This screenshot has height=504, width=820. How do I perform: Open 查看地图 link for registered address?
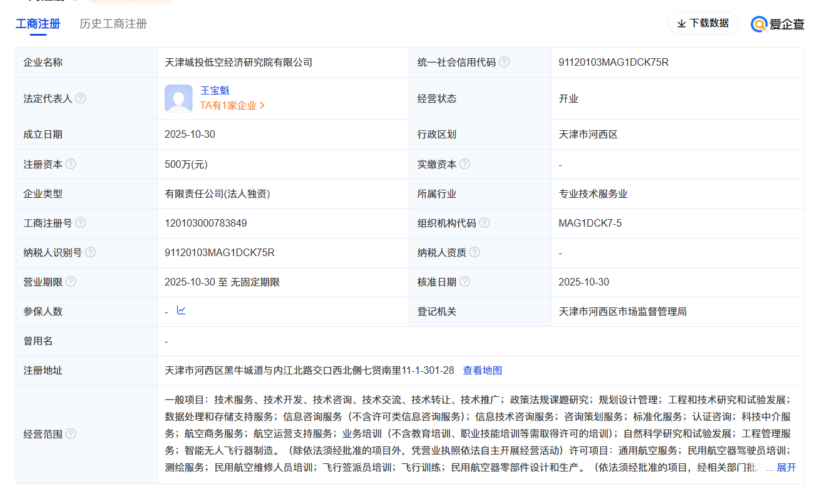482,370
